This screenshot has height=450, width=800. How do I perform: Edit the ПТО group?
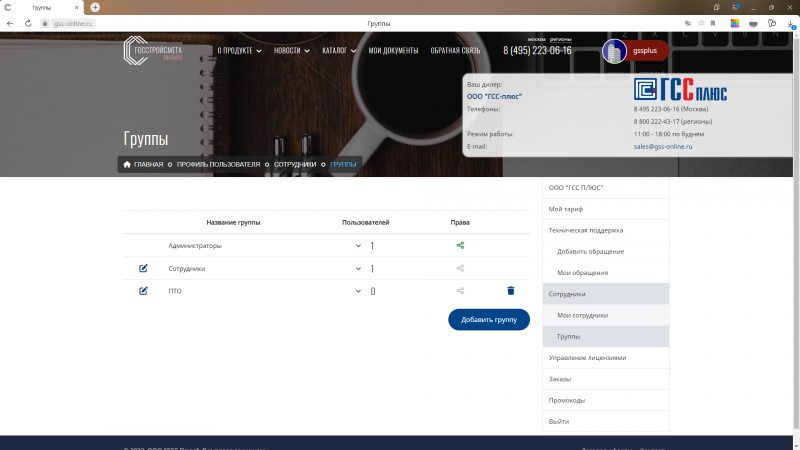pos(143,291)
